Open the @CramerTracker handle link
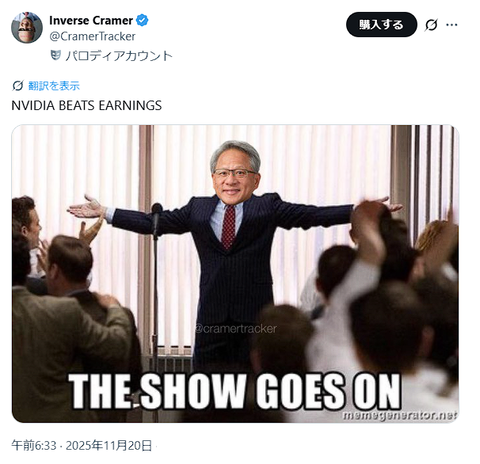 92,36
